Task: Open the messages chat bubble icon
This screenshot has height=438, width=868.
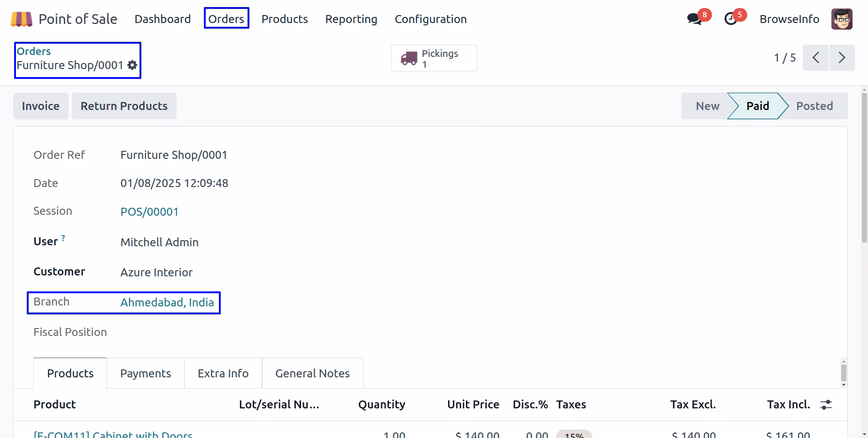Action: click(x=694, y=19)
